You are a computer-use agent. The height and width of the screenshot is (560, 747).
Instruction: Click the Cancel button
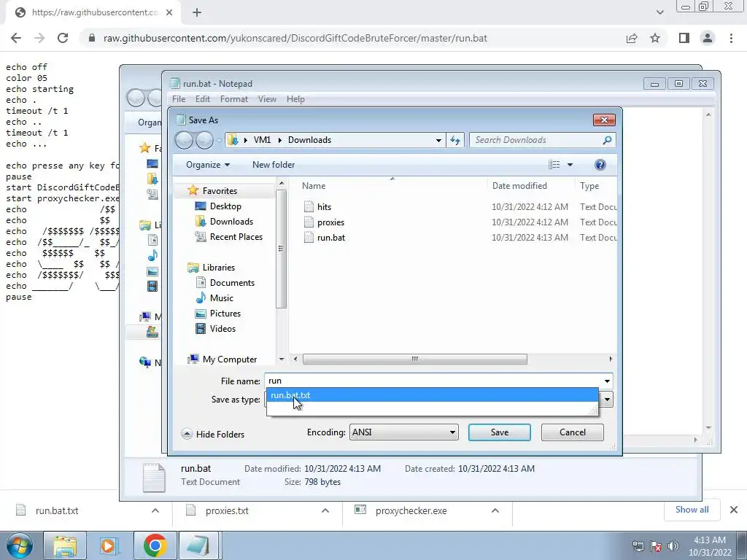[x=572, y=432]
